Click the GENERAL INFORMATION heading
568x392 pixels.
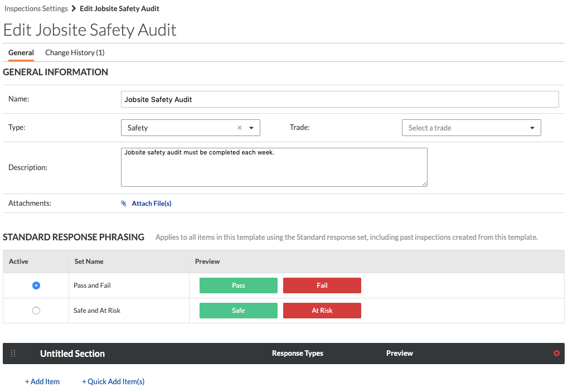(55, 72)
